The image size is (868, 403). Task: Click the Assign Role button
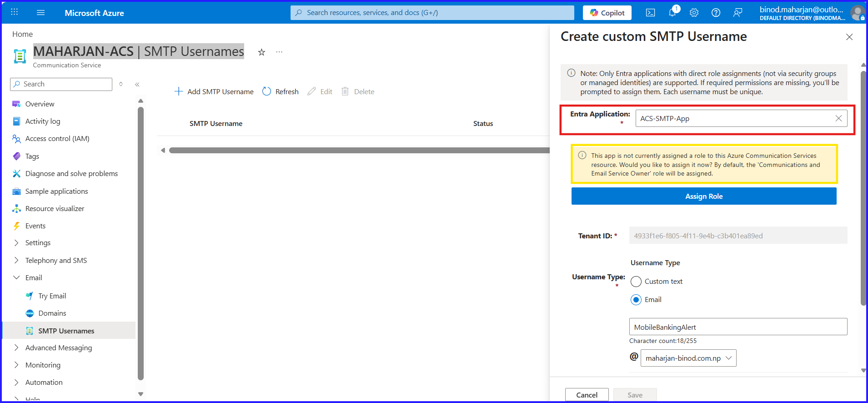tap(704, 196)
